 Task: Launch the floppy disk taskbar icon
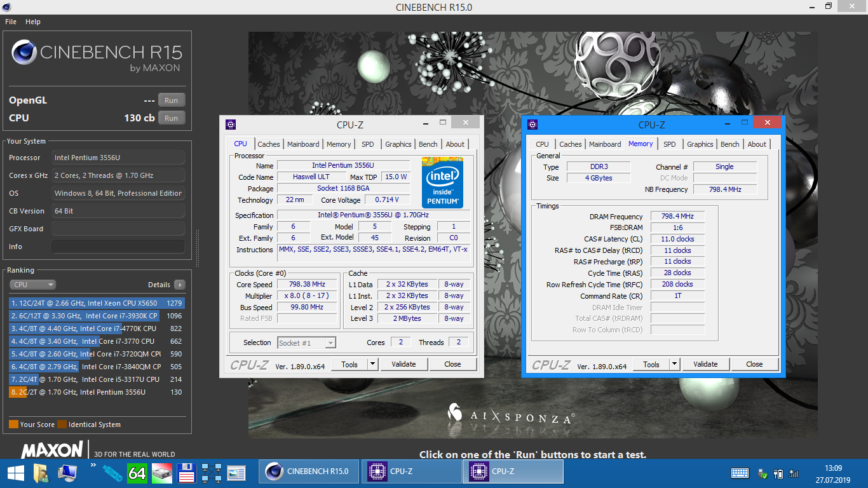[186, 473]
